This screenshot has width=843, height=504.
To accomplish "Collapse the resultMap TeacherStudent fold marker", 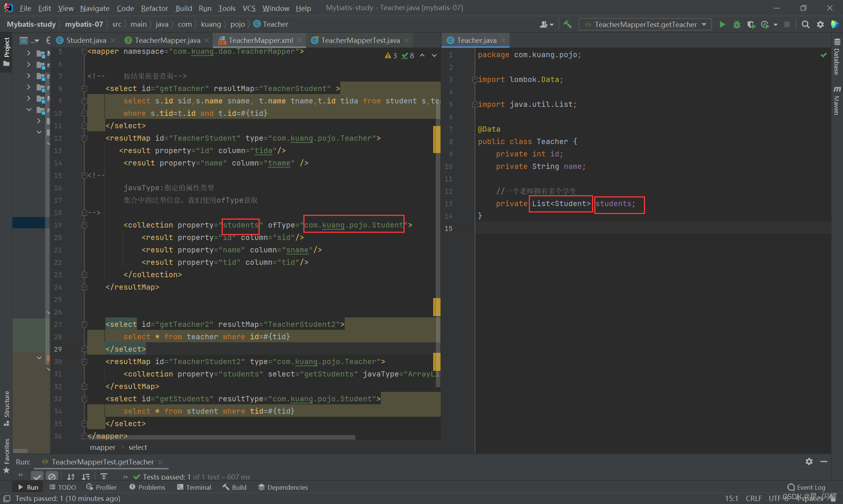I will pos(84,138).
